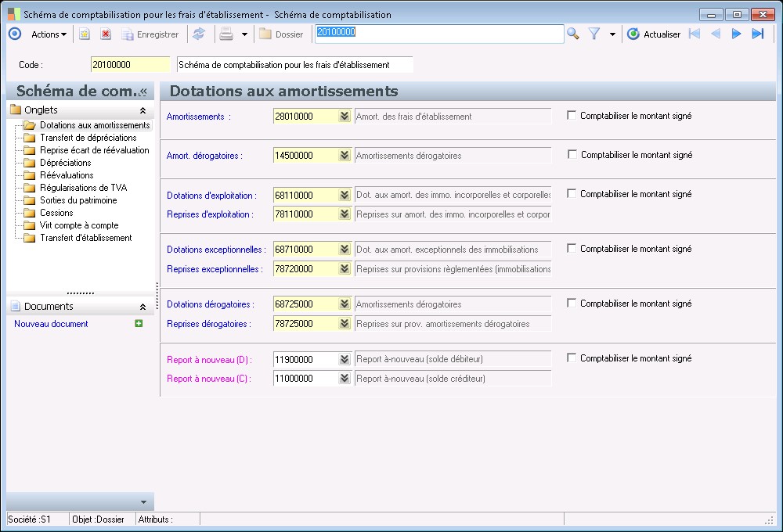Enable signed amount checkbox for Amortissements
Viewport: 783px width, 532px height.
coord(572,116)
